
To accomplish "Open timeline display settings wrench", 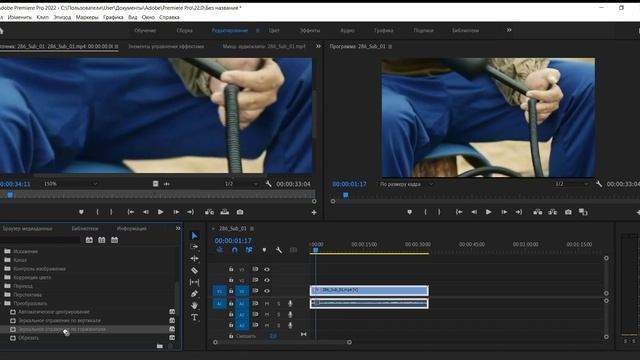I will [279, 250].
